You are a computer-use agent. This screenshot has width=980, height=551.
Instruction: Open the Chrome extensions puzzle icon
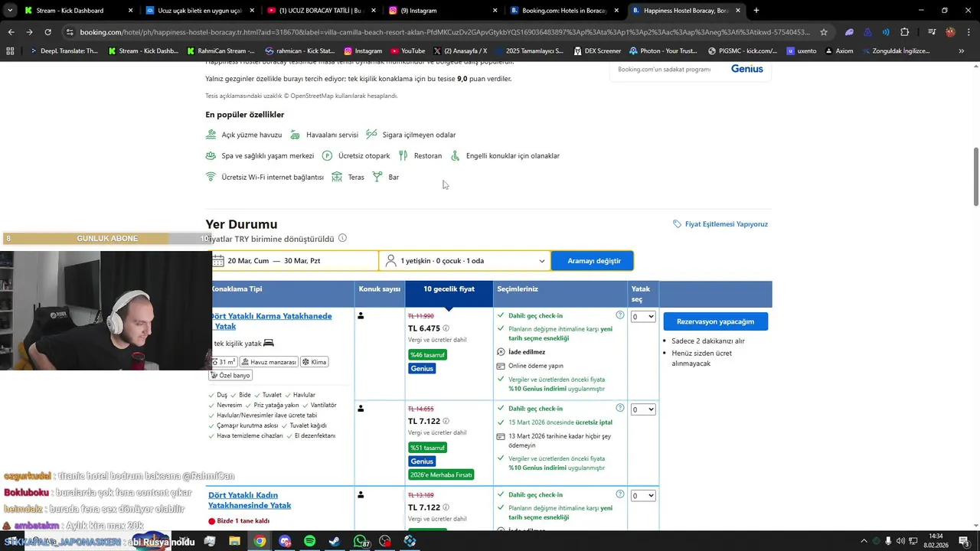tap(904, 32)
